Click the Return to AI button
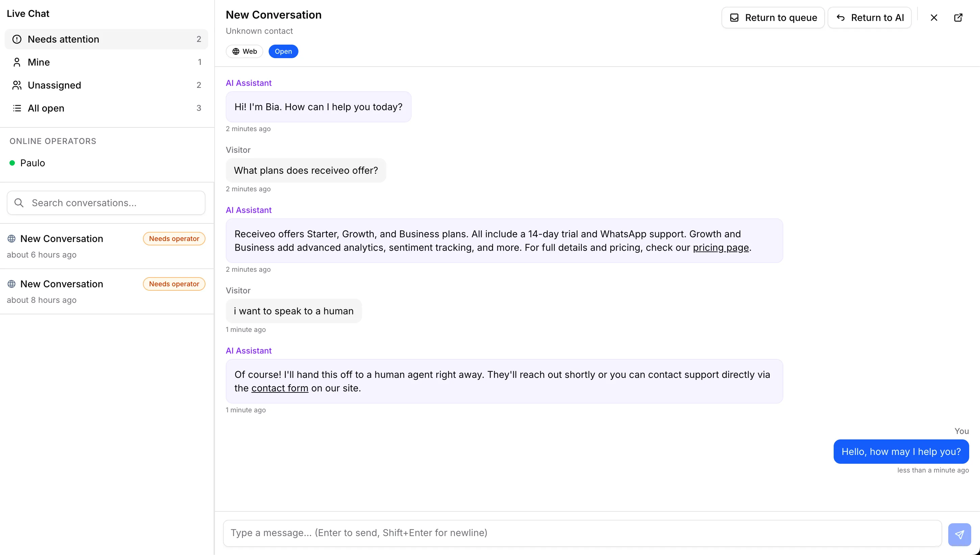 [x=871, y=17]
